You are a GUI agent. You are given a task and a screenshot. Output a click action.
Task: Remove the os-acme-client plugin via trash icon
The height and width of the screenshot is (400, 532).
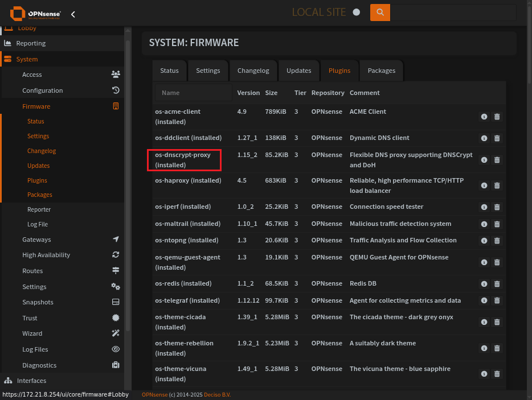[x=497, y=117]
